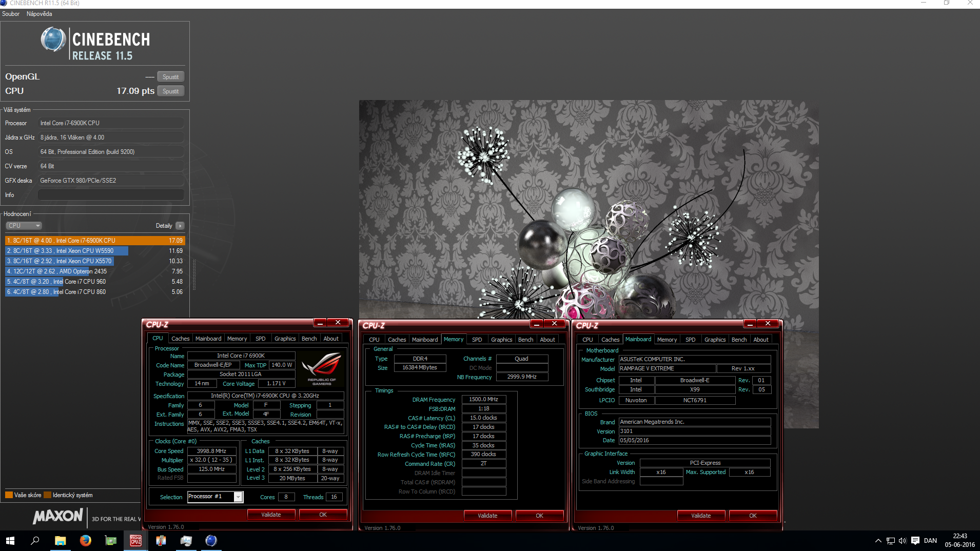This screenshot has width=980, height=551.
Task: Click OK in the CPU-Z CPU window
Action: (323, 515)
